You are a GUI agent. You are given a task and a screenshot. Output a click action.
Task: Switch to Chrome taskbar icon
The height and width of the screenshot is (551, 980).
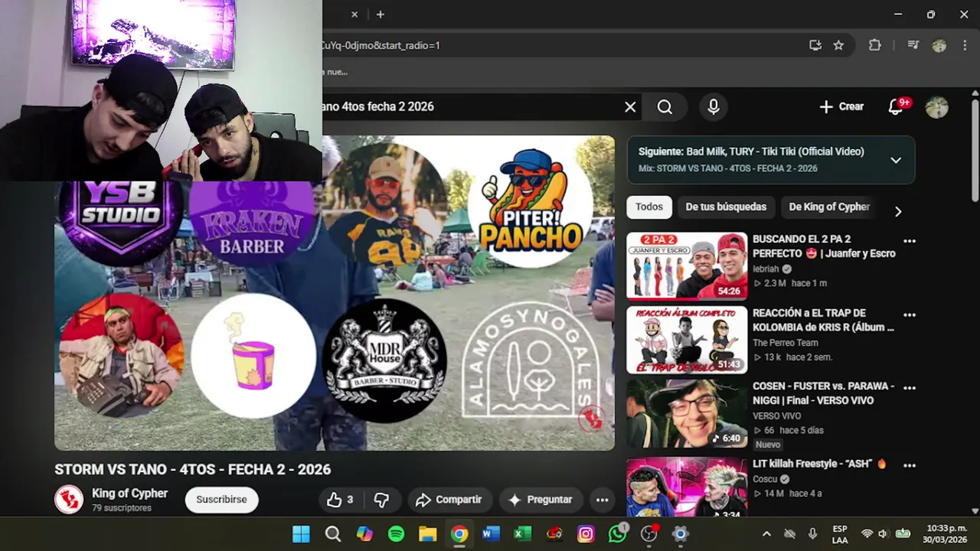(x=459, y=534)
